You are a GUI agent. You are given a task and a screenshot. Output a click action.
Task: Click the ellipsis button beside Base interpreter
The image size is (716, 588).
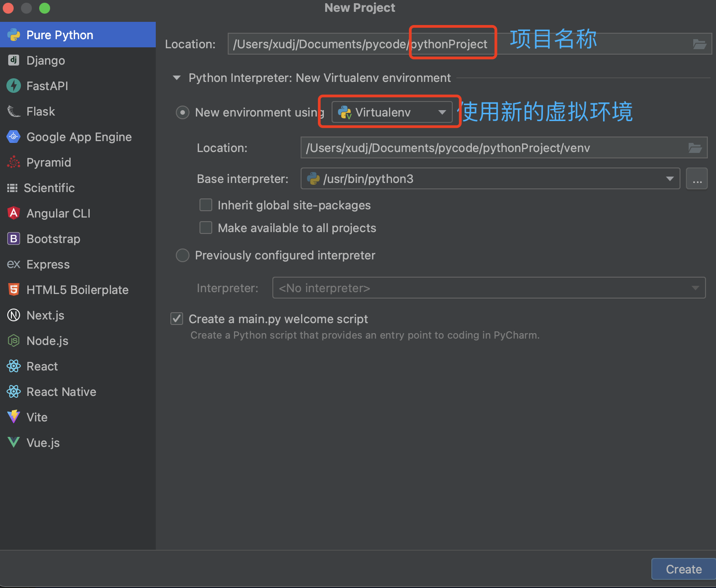[697, 178]
